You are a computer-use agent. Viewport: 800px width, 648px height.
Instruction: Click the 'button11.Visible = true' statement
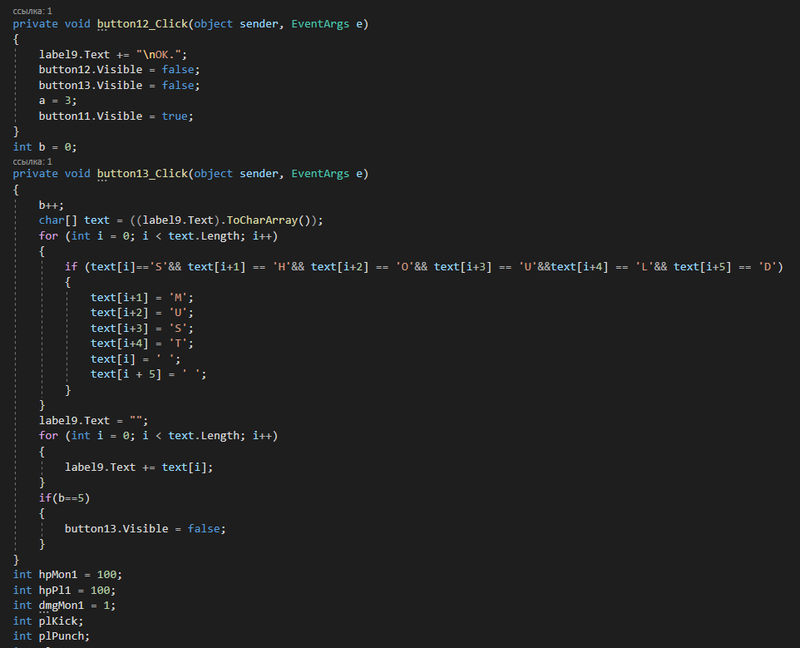click(115, 116)
